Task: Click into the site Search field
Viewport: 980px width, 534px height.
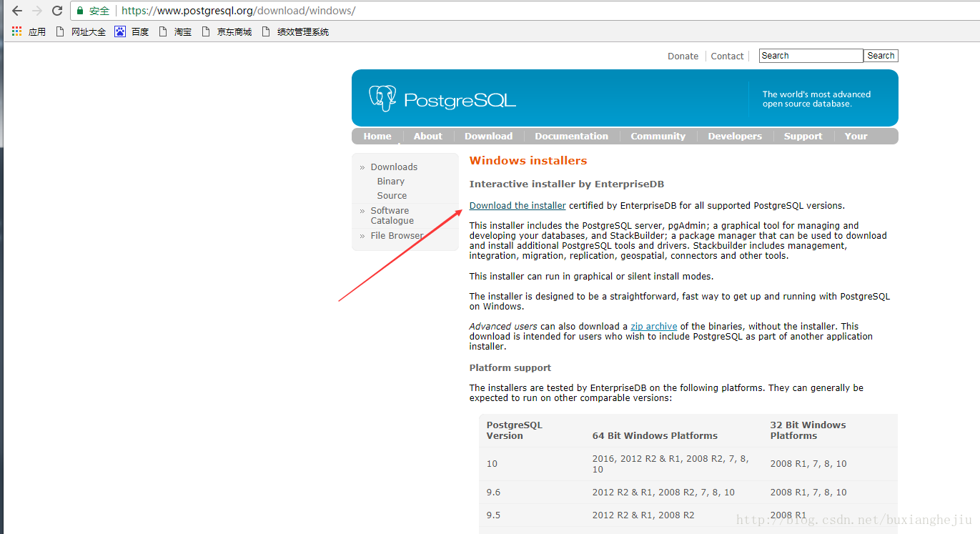Action: pyautogui.click(x=811, y=56)
